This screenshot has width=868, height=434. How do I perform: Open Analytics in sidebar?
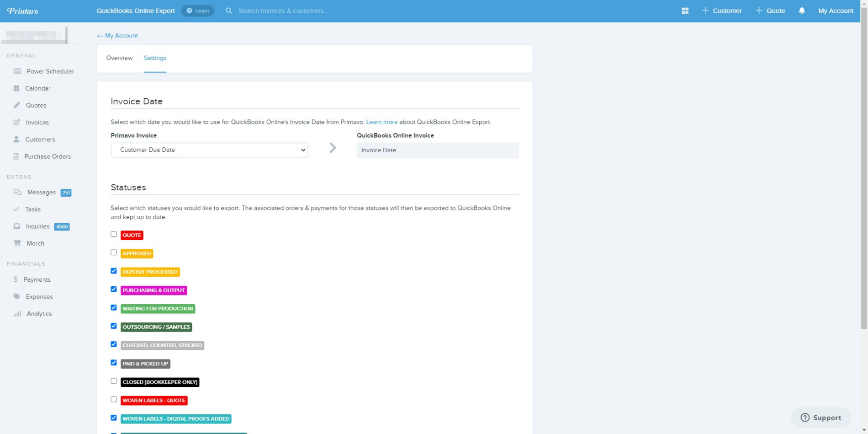(39, 314)
